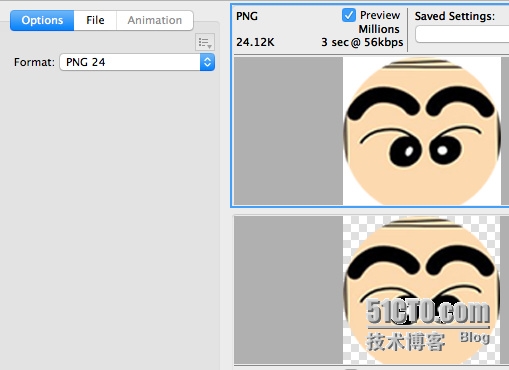
Task: Open the options panel list menu icon
Action: (205, 42)
